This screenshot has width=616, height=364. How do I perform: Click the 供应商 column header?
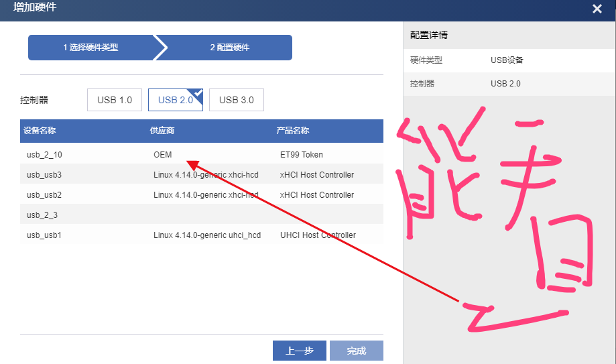coord(162,131)
